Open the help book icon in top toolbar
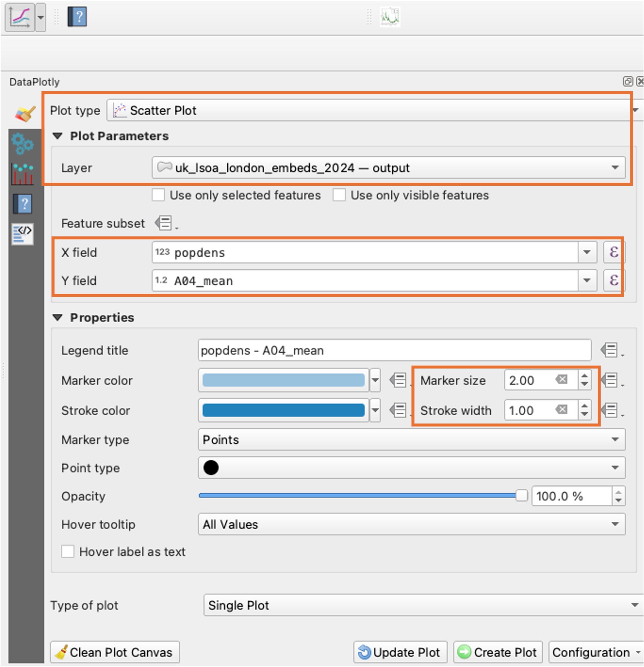 pyautogui.click(x=77, y=17)
